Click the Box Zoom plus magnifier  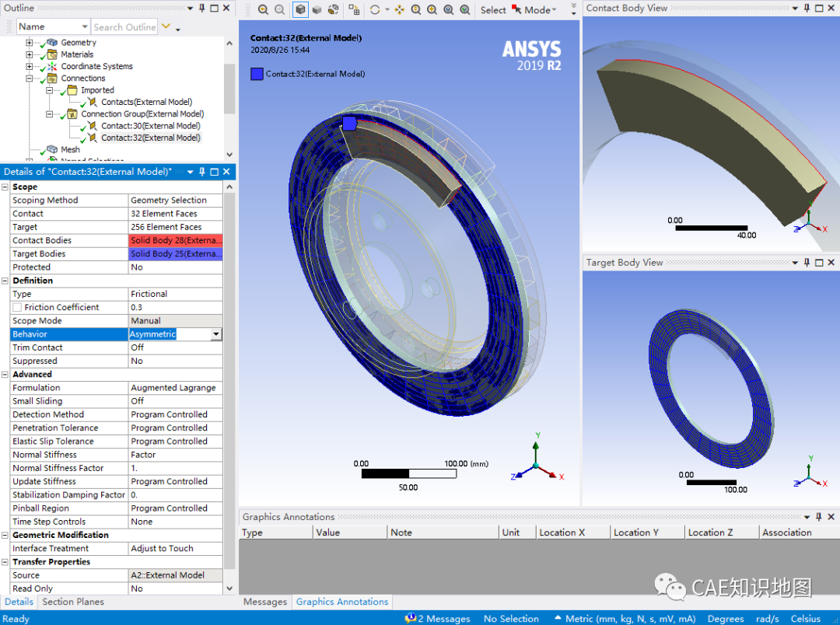point(432,9)
